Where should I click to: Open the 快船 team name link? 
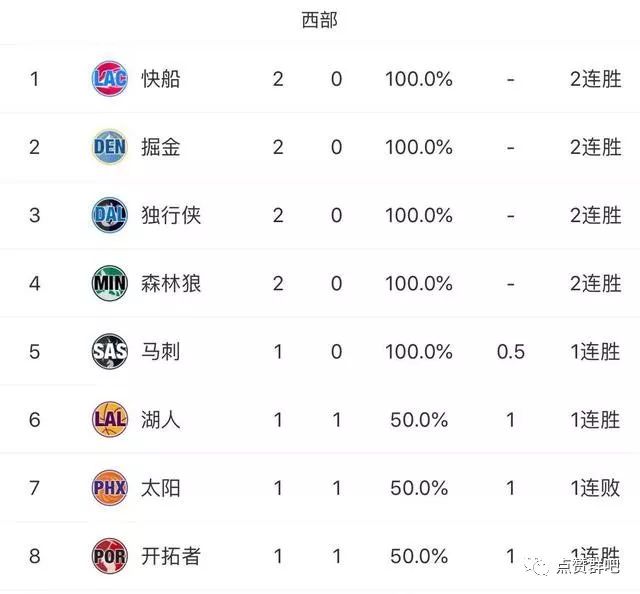pos(161,79)
